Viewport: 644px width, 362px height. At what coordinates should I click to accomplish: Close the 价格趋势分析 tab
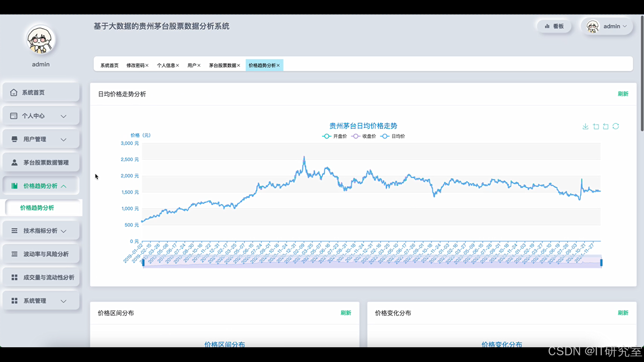[278, 65]
